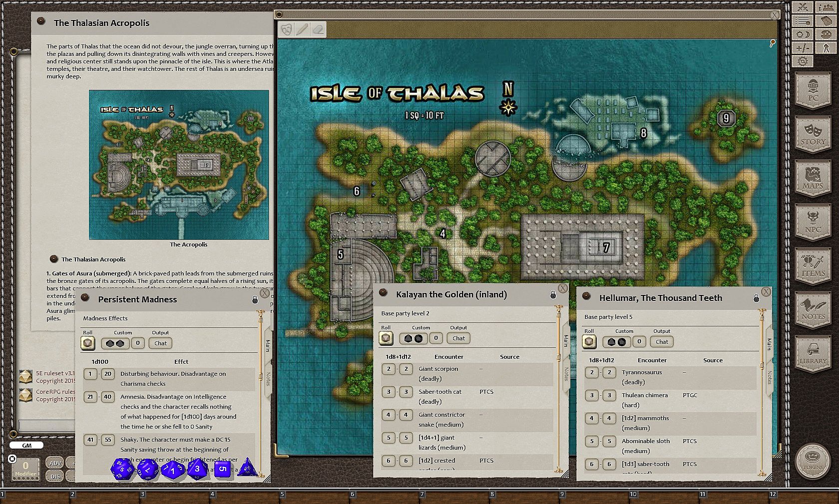Open the STORY sidebar button
839x504 pixels.
pyautogui.click(x=813, y=134)
